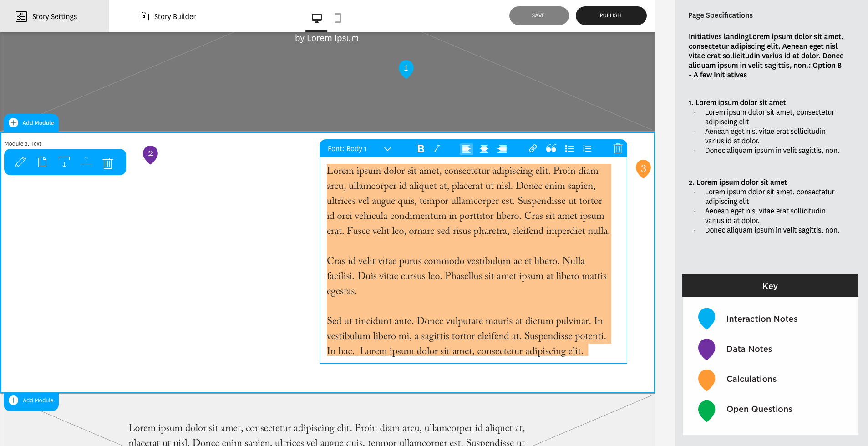
Task: Edit Module 2 with the pencil icon
Action: tap(20, 162)
